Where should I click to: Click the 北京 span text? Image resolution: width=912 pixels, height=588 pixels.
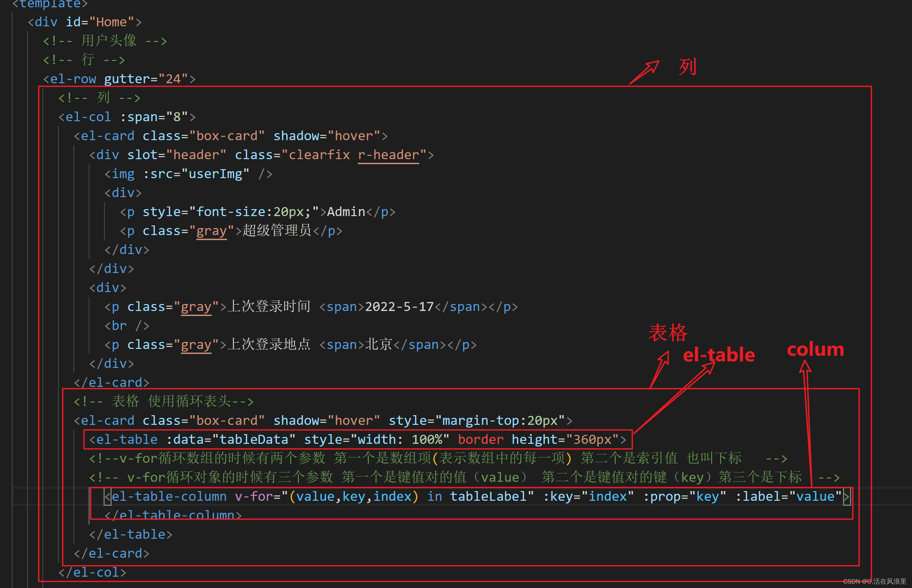(x=379, y=344)
